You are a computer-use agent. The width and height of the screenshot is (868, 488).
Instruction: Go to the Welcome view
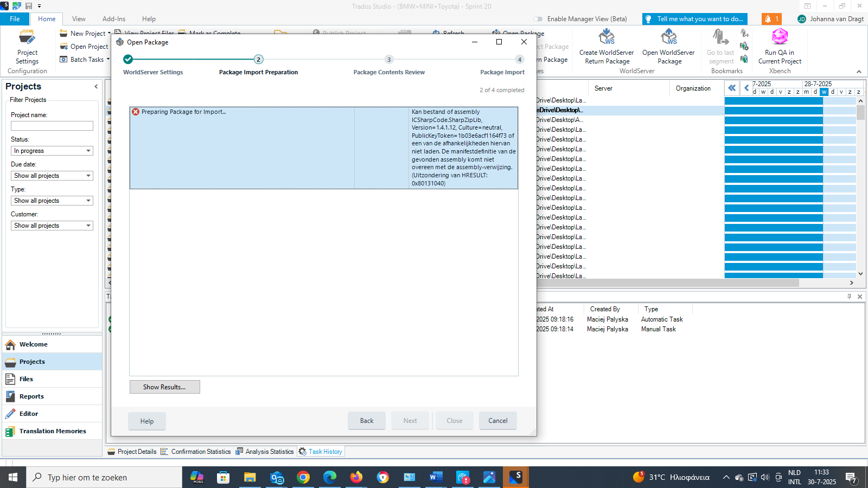[52, 344]
